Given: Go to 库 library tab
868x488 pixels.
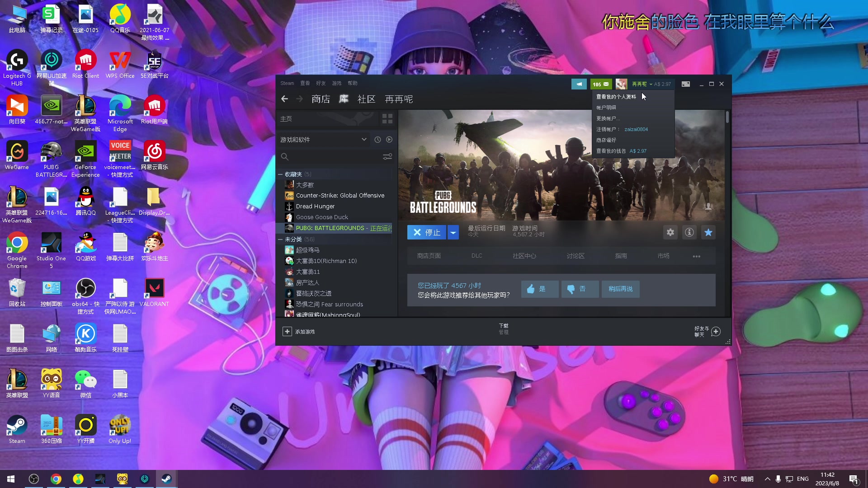Looking at the screenshot, I should point(344,99).
